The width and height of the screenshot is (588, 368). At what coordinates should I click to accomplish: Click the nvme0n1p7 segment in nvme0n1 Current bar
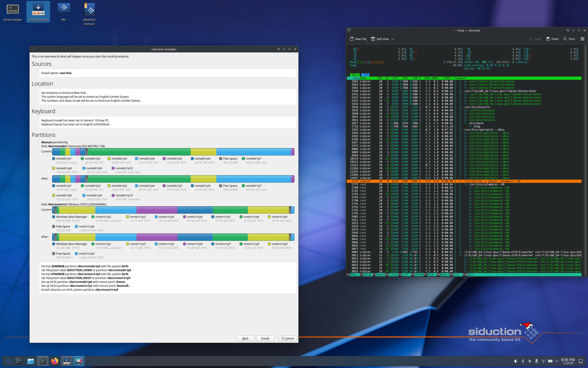(x=139, y=151)
